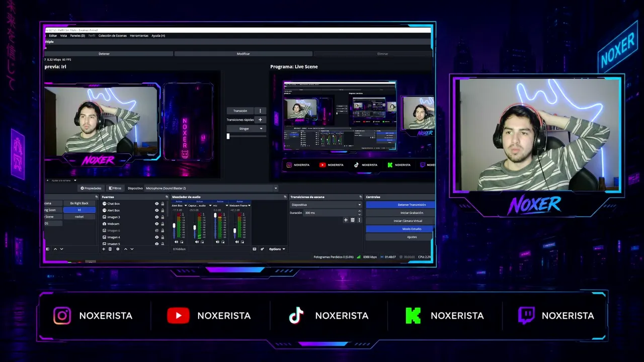Open Captura audio channel dropdown arrow

(210, 206)
